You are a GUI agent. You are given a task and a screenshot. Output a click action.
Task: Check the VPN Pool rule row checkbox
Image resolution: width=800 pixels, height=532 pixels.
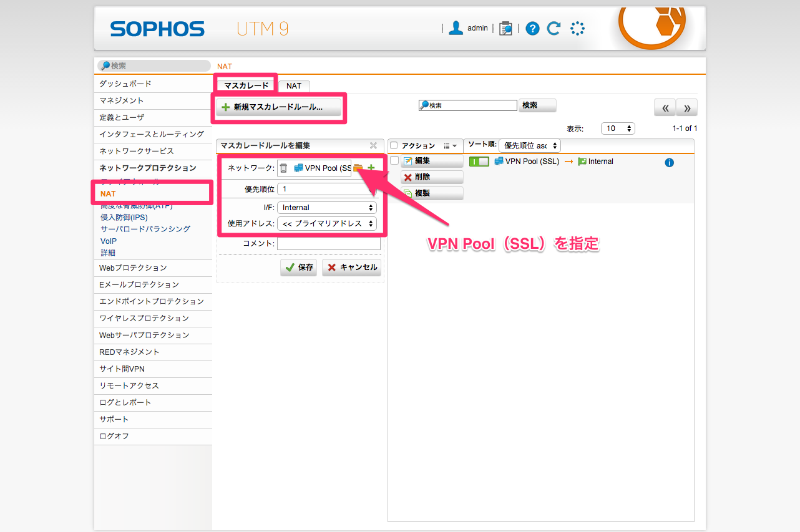(x=394, y=160)
